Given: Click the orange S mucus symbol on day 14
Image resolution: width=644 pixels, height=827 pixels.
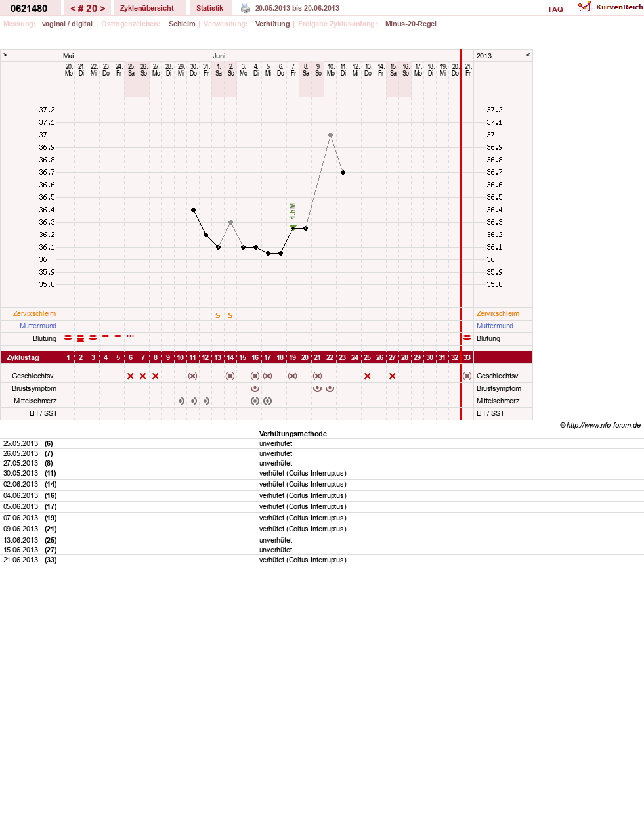Looking at the screenshot, I should pyautogui.click(x=230, y=315).
